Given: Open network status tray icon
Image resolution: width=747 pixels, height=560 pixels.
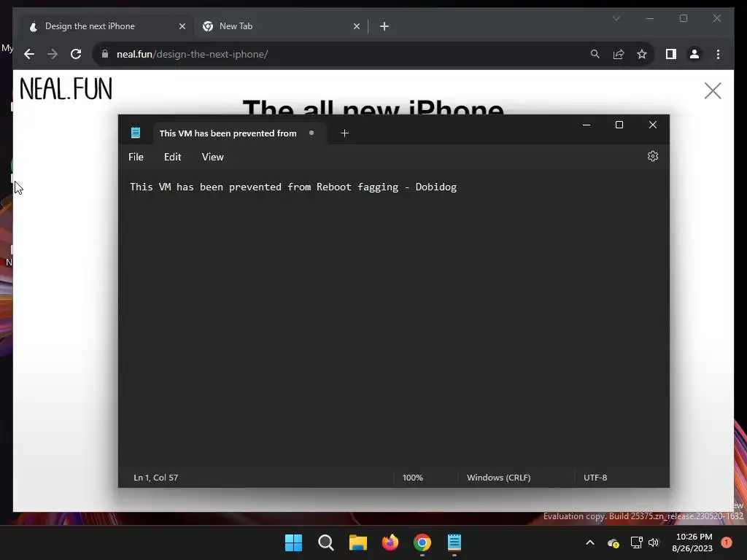Looking at the screenshot, I should pos(636,542).
